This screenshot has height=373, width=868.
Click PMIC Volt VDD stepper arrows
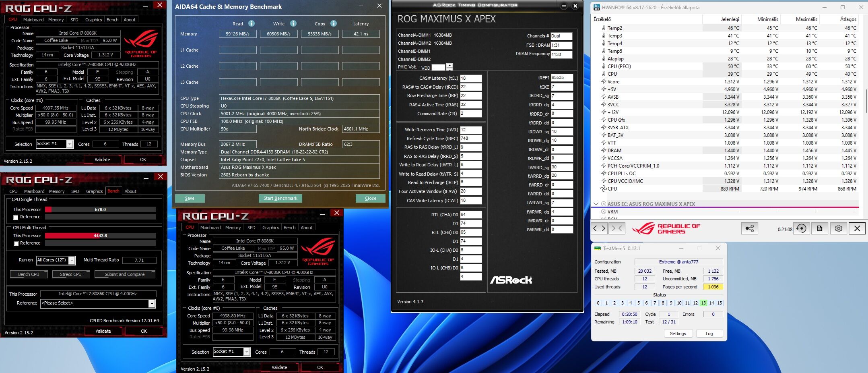pyautogui.click(x=449, y=67)
